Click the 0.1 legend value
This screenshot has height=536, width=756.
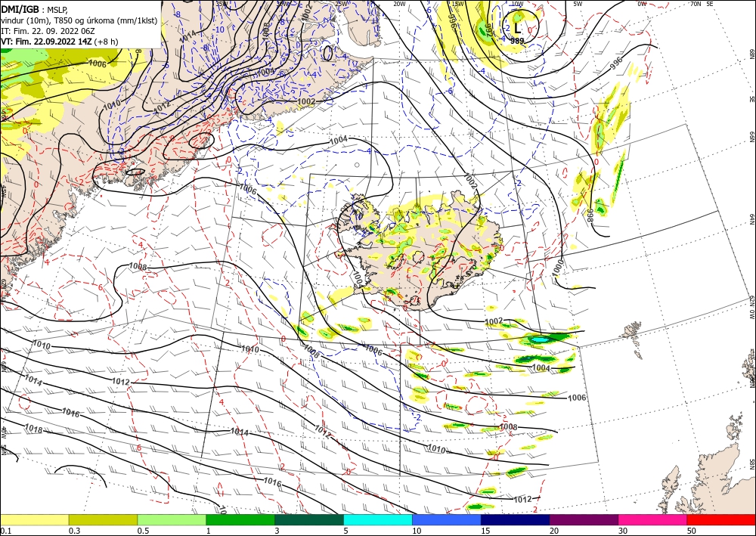pyautogui.click(x=5, y=531)
